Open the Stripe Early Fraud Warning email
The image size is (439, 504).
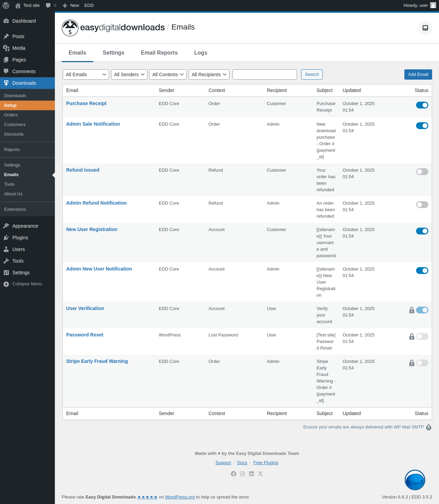point(97,361)
